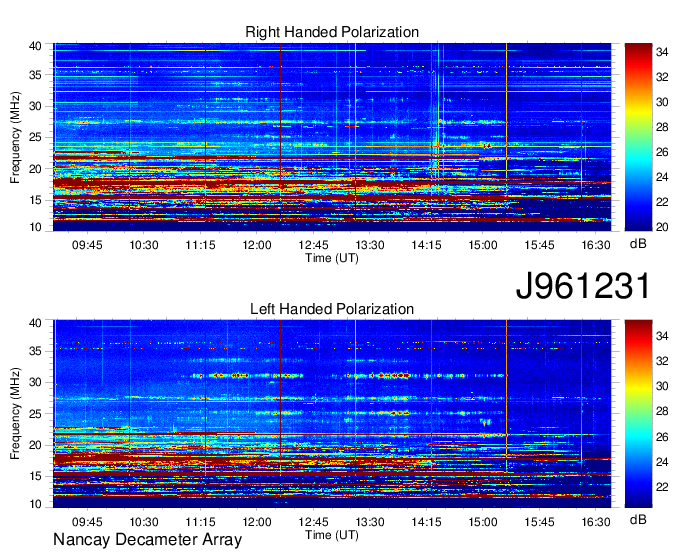Click the 16:30 time tick under top plot
Image resolution: width=680 pixels, height=552 pixels.
(x=596, y=245)
